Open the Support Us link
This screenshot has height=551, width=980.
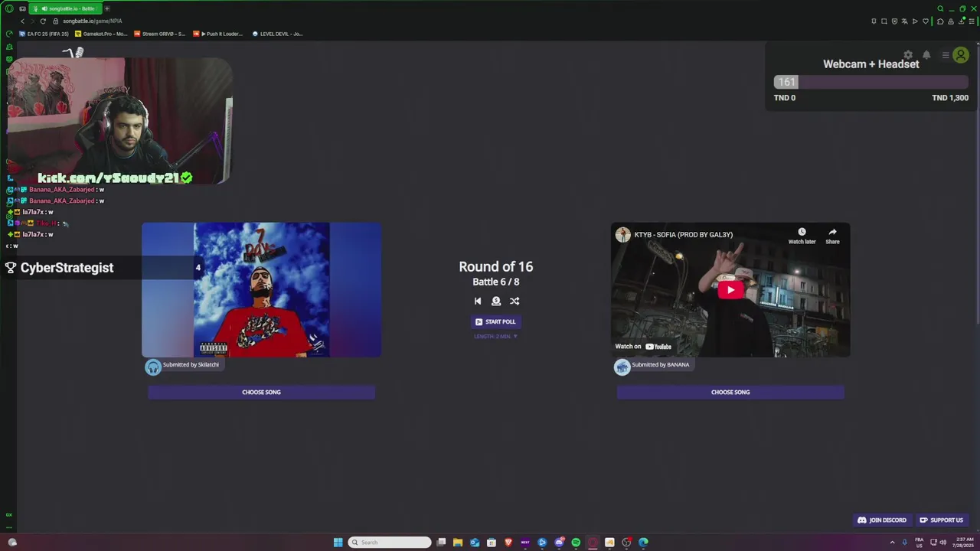coord(942,520)
